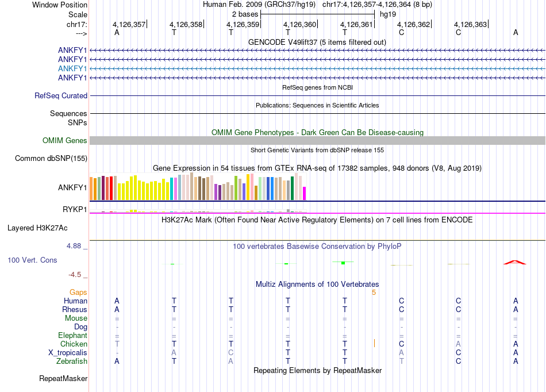Select the chr17: ruler label
546x392 pixels.
pyautogui.click(x=76, y=24)
